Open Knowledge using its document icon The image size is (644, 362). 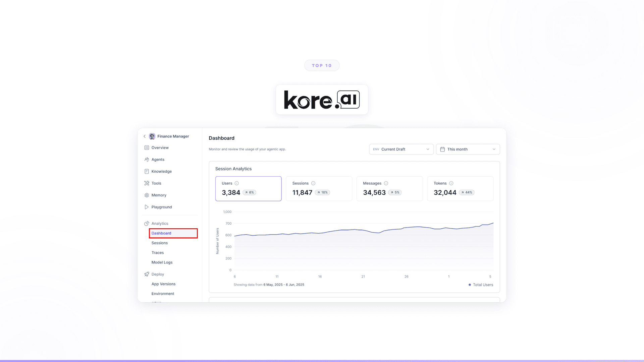point(147,171)
